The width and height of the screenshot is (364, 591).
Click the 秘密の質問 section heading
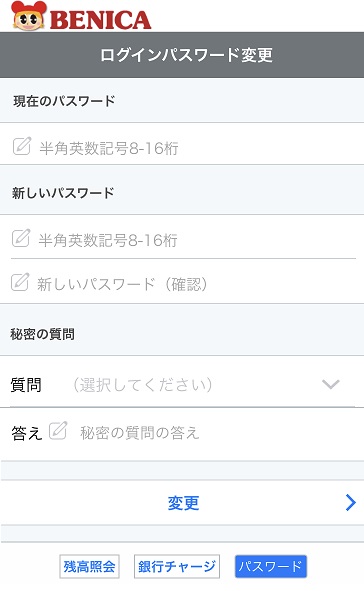click(42, 334)
